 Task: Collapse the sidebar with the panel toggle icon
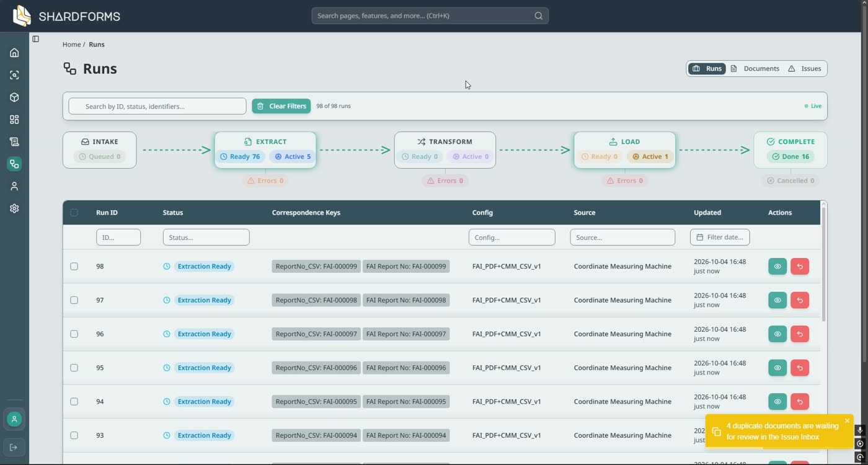point(36,39)
